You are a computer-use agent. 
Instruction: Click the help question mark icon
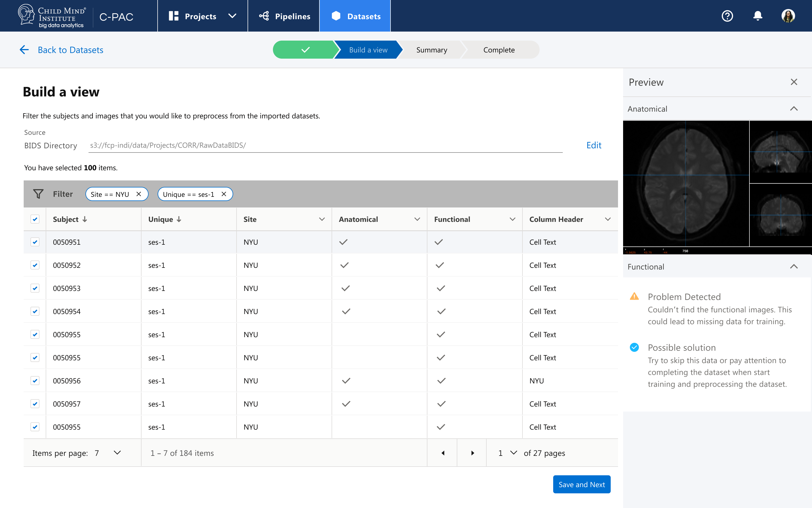727,16
